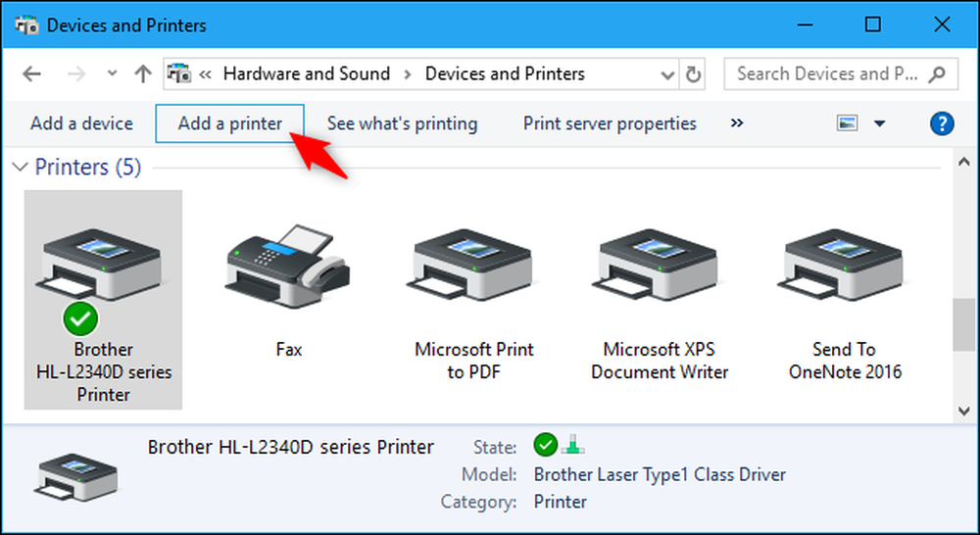The width and height of the screenshot is (980, 535).
Task: Click the Microsoft XPS Document Writer label
Action: pyautogui.click(x=660, y=361)
